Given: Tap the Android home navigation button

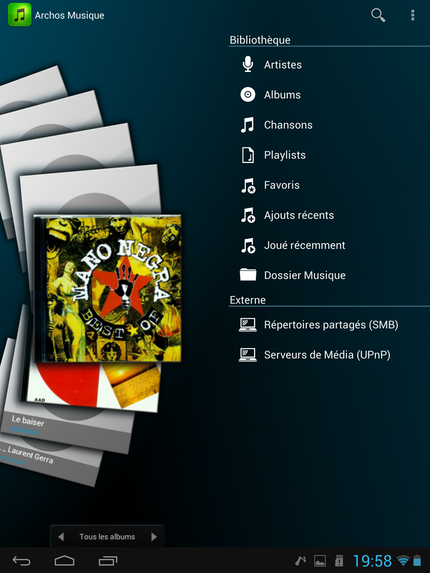Looking at the screenshot, I should (64, 561).
